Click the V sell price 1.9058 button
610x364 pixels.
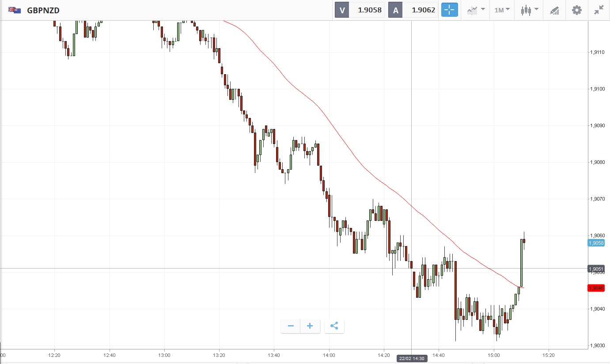[x=360, y=10]
